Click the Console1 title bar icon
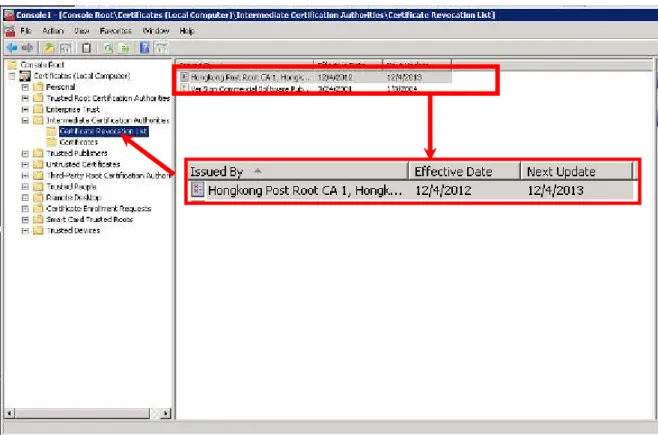Viewport: 658px width, 435px height. click(9, 15)
